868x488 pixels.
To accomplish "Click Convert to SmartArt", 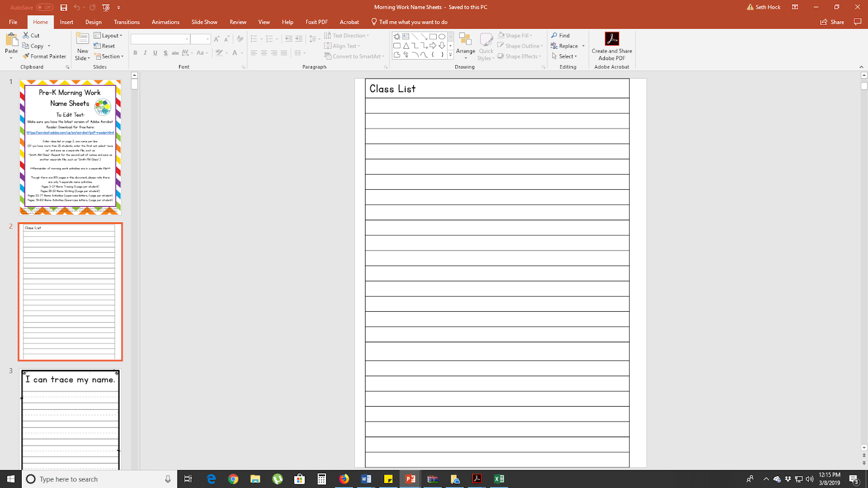I will coord(354,56).
